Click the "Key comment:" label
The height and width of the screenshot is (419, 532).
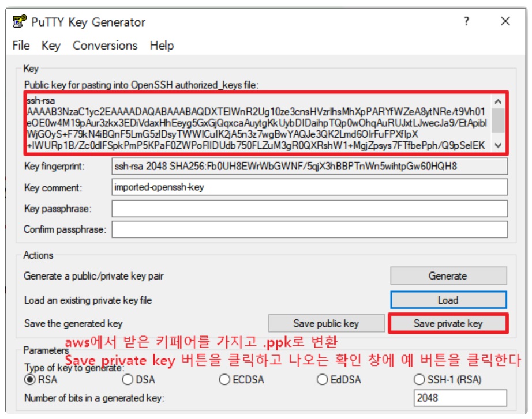coord(53,187)
